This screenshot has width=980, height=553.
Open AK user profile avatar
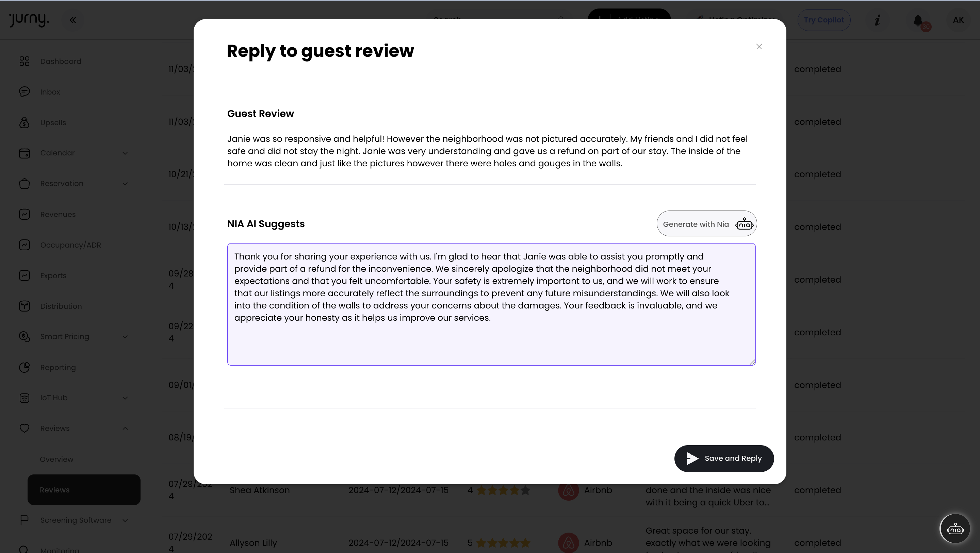click(x=958, y=20)
